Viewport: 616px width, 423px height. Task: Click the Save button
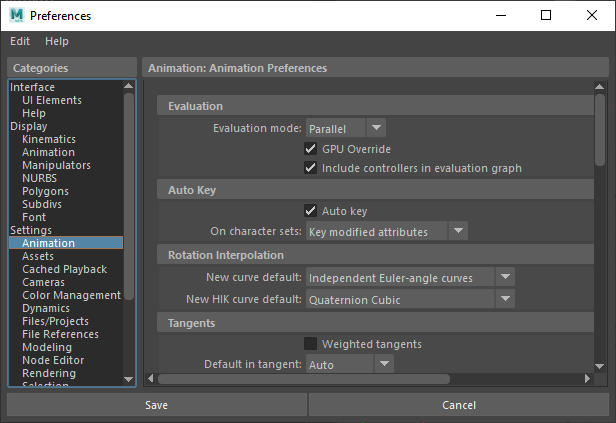157,405
